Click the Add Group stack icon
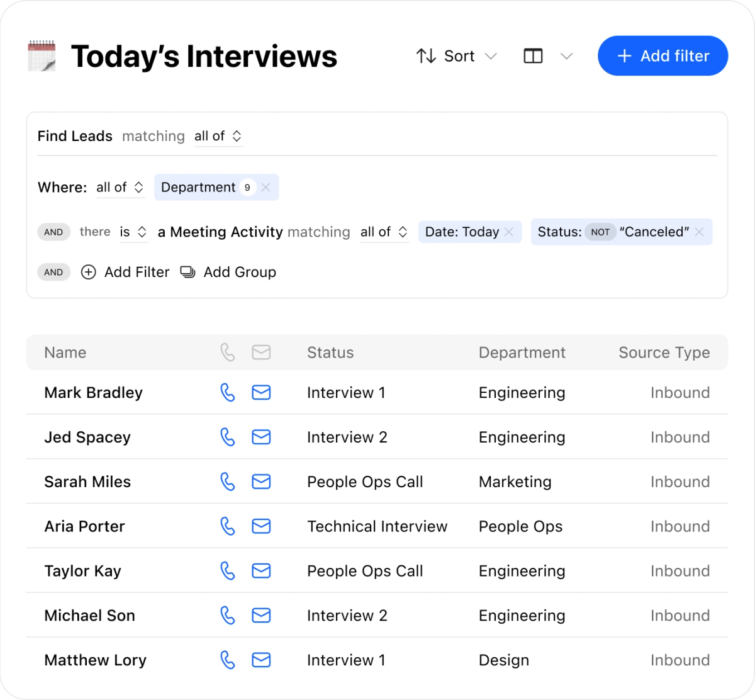 187,272
